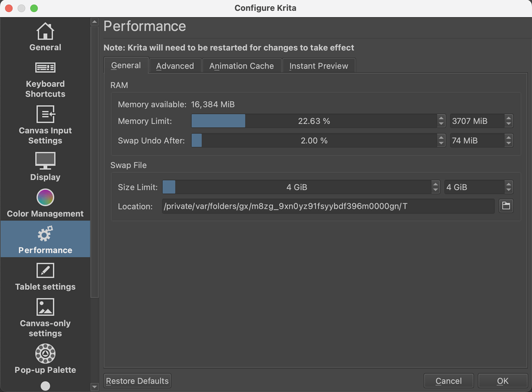The width and height of the screenshot is (532, 392).
Task: Confirm settings with OK button
Action: [x=503, y=381]
